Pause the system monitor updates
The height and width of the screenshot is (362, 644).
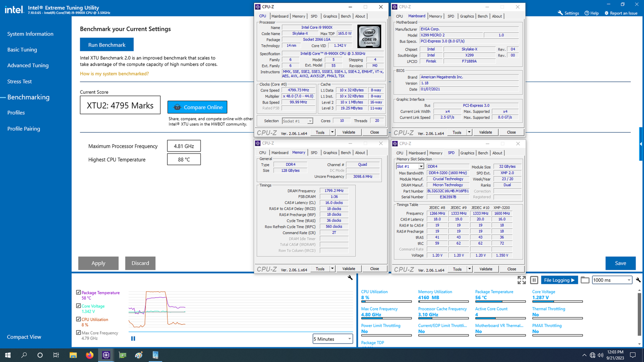click(x=534, y=280)
